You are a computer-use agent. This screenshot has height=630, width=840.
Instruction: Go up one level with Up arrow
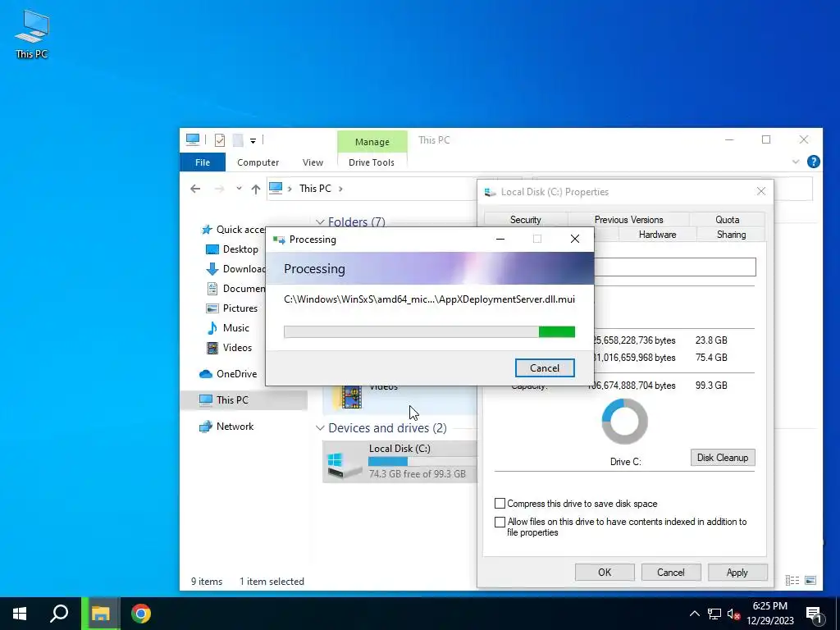(256, 189)
